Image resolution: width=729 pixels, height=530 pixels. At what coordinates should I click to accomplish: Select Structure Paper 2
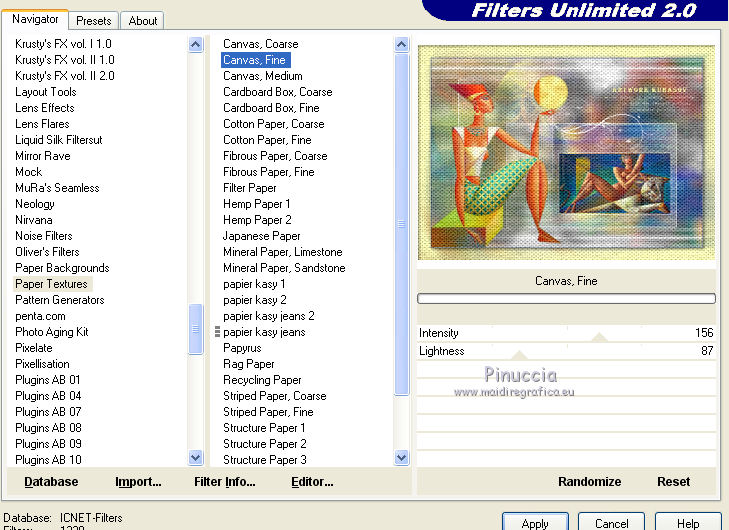click(264, 444)
